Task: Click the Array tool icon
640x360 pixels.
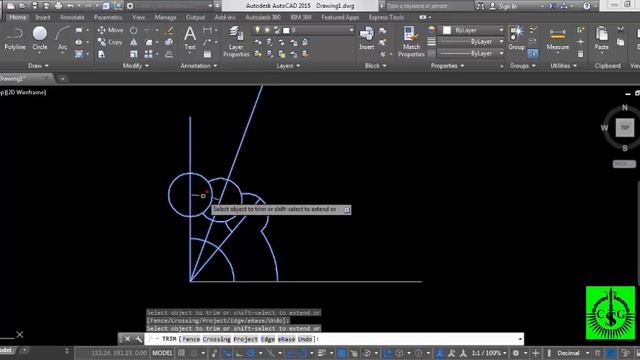Action: (x=149, y=54)
